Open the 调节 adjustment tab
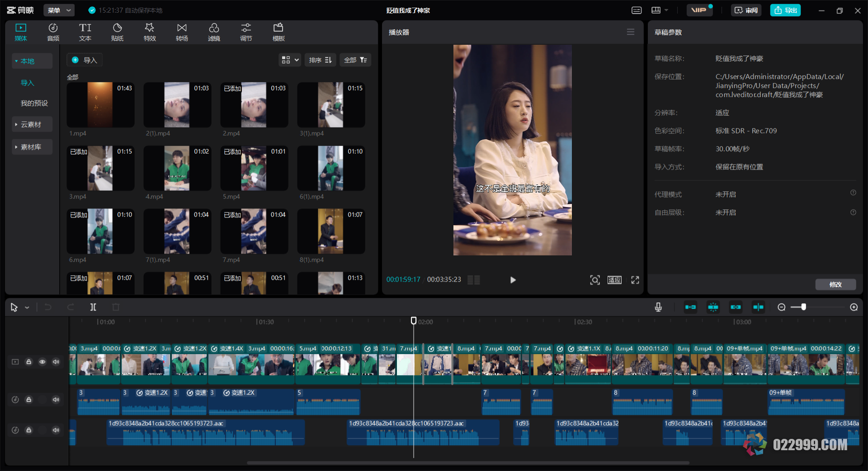The height and width of the screenshot is (471, 868). click(246, 33)
